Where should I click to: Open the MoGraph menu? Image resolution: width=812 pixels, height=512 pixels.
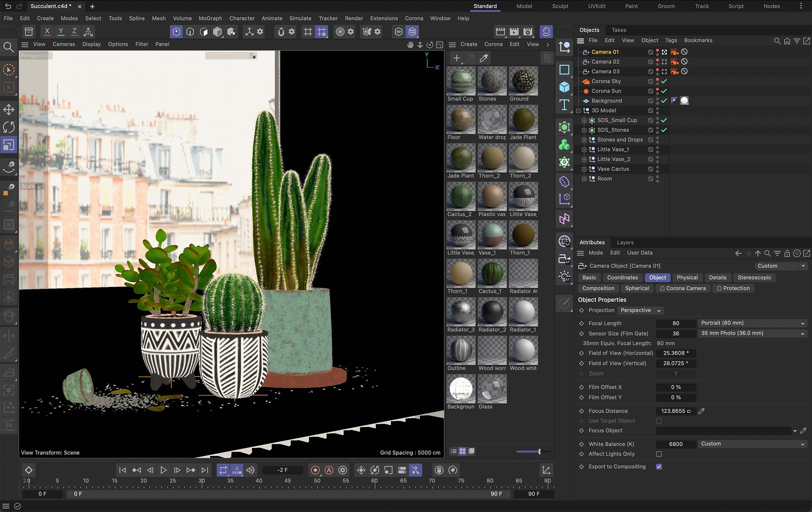210,18
